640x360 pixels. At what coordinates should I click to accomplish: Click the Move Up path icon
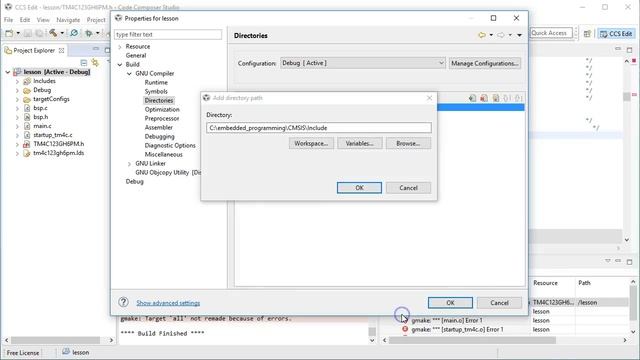507,98
